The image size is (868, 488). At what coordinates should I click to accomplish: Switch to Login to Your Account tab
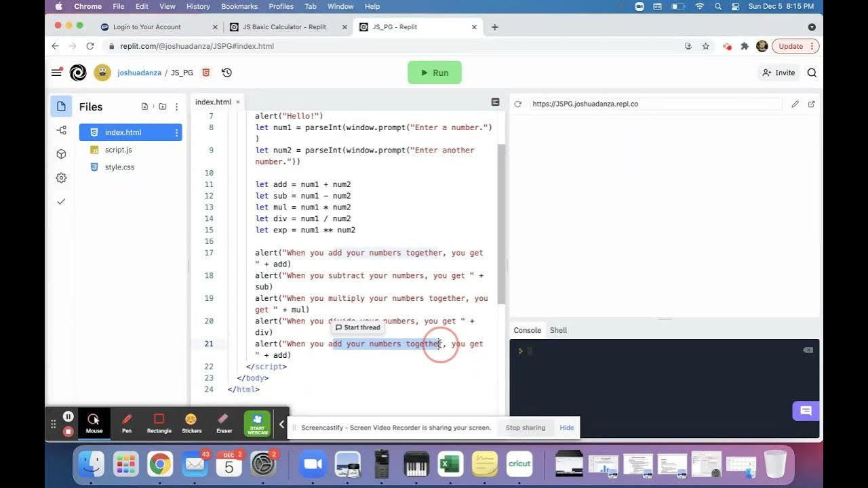coord(146,27)
